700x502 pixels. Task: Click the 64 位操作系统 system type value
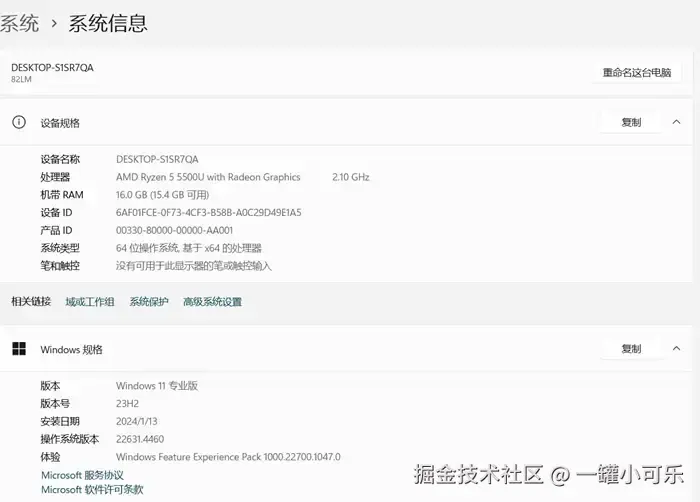189,248
